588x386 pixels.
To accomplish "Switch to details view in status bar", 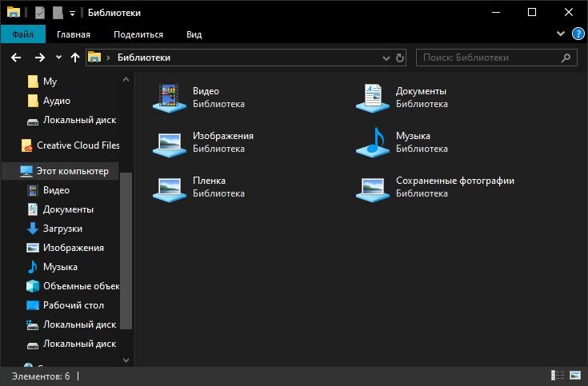I will (558, 375).
